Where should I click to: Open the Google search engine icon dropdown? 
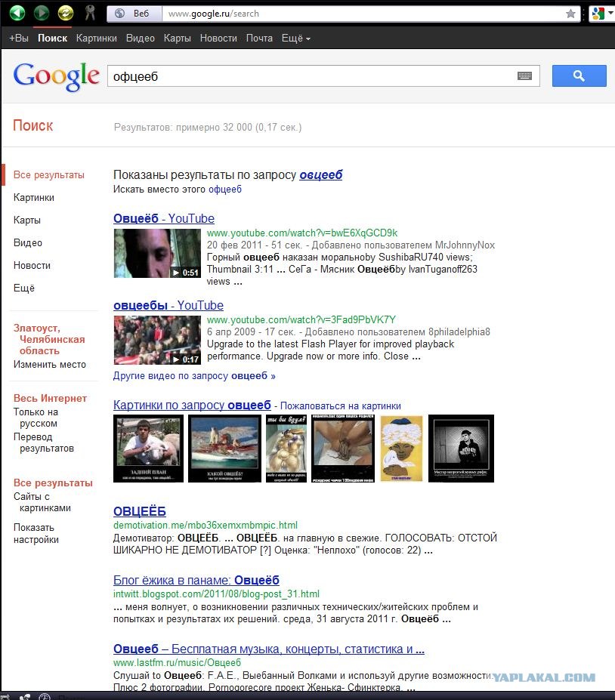click(x=601, y=14)
